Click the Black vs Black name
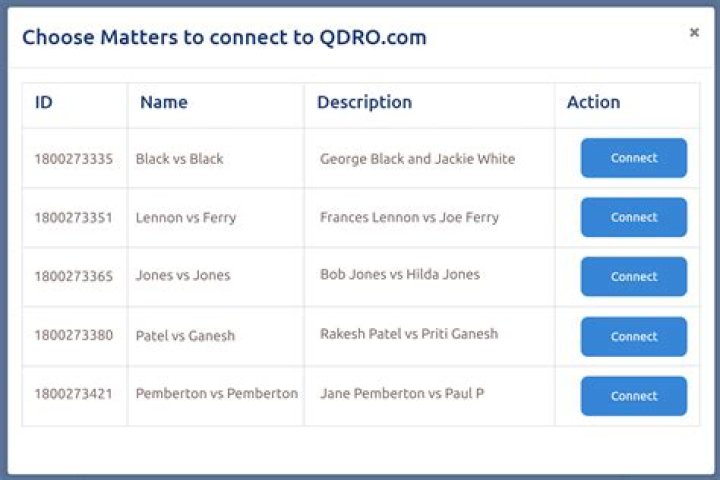This screenshot has height=480, width=720. pyautogui.click(x=179, y=159)
